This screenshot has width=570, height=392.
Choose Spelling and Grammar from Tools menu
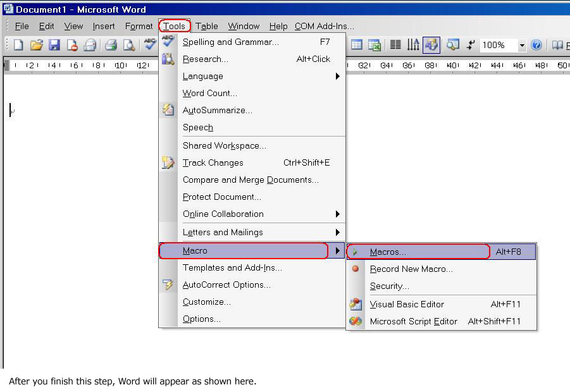click(x=252, y=42)
